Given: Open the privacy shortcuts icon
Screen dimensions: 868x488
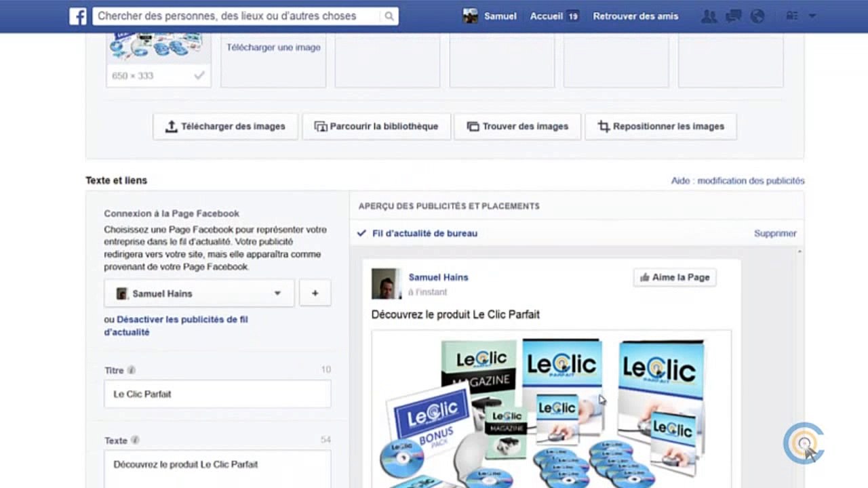Looking at the screenshot, I should click(792, 16).
